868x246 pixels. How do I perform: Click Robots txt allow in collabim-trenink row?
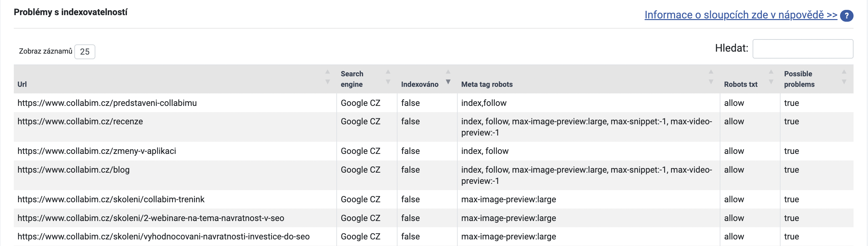[734, 199]
